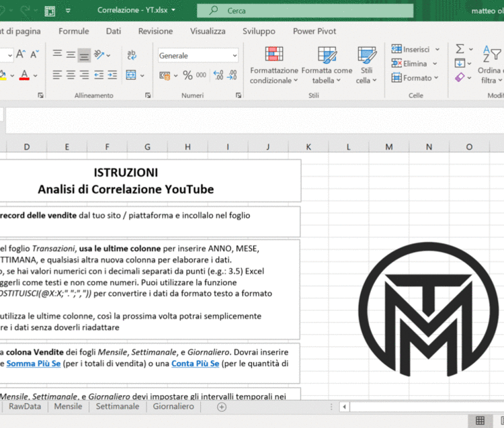The image size is (504, 428).
Task: Open the Power Pivot tab
Action: click(x=314, y=31)
